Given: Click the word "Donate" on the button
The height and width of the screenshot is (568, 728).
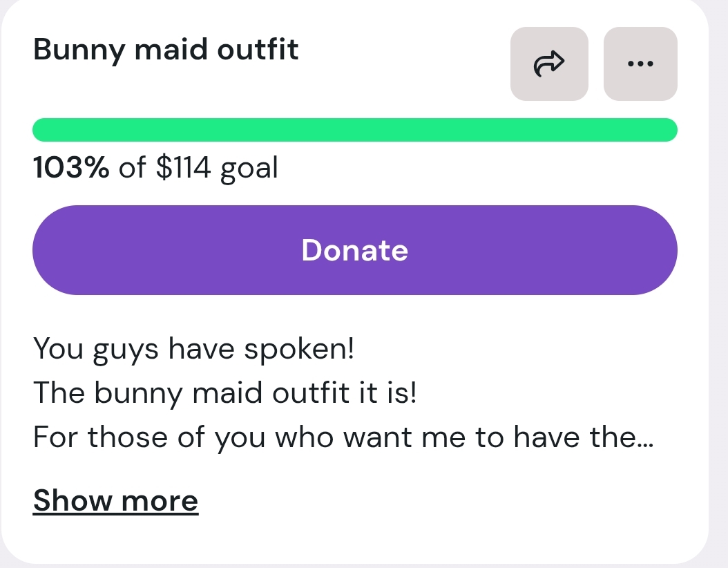Looking at the screenshot, I should [x=354, y=250].
